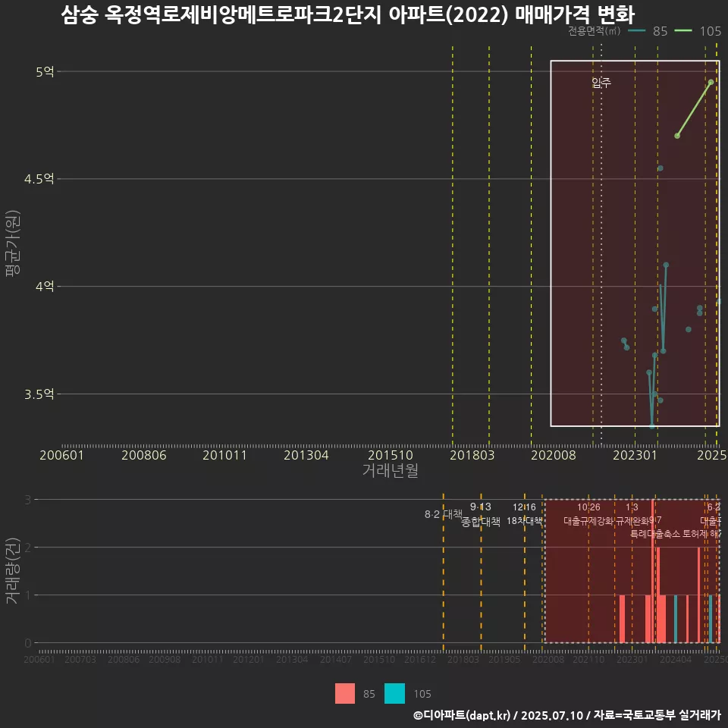Click the 12·16 18차대책 policy label
728x728 pixels.
pyautogui.click(x=524, y=514)
